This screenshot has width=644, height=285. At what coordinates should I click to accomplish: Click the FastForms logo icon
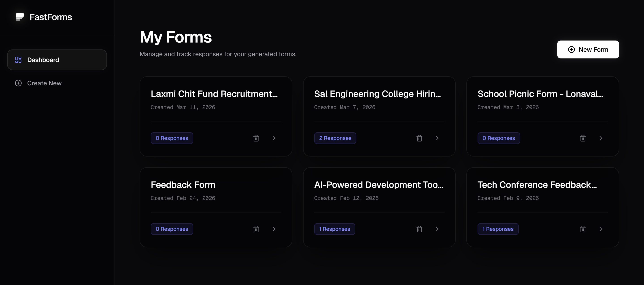click(20, 17)
